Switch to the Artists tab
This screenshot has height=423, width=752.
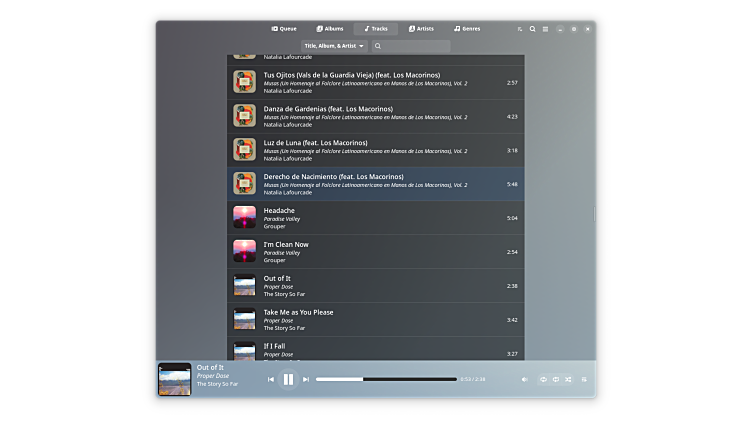coord(421,29)
